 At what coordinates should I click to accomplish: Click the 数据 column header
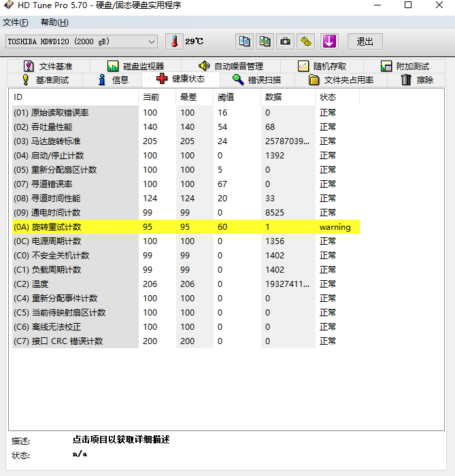click(x=288, y=97)
